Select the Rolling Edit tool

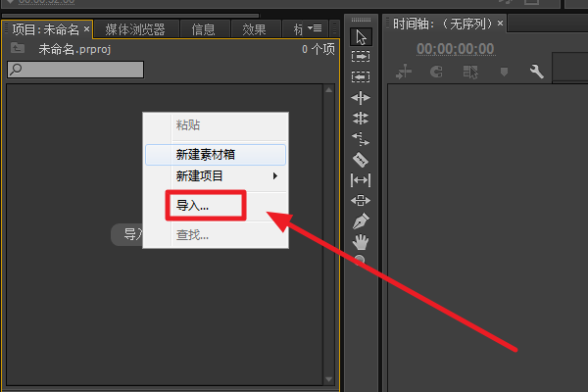361,119
